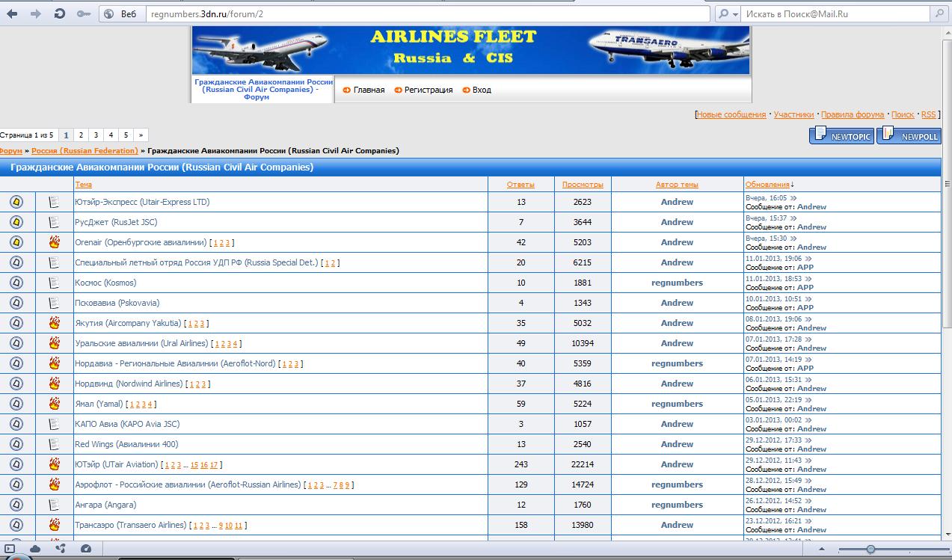Open the forum Поиск link
Image resolution: width=952 pixels, height=560 pixels.
tap(903, 114)
